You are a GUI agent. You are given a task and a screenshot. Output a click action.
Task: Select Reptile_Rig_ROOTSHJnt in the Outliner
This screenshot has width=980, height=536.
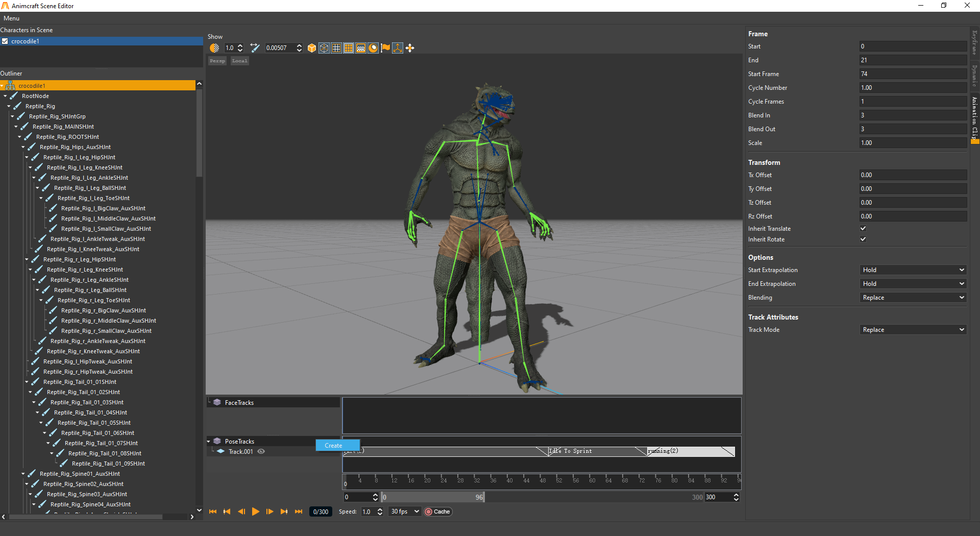coord(67,137)
